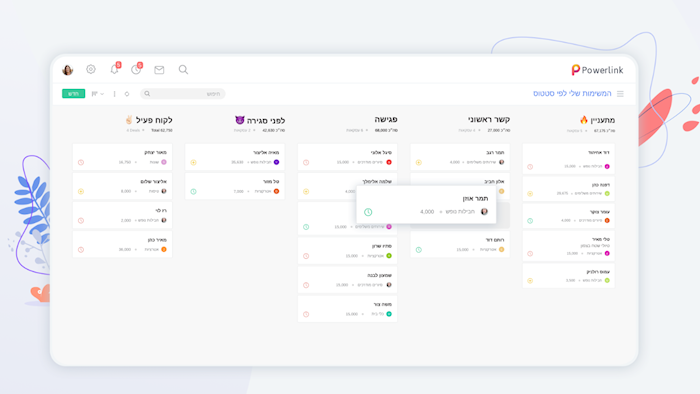Viewport: 700px width, 394px height.
Task: Click the red clock on the מאיר כהן card
Action: click(81, 250)
